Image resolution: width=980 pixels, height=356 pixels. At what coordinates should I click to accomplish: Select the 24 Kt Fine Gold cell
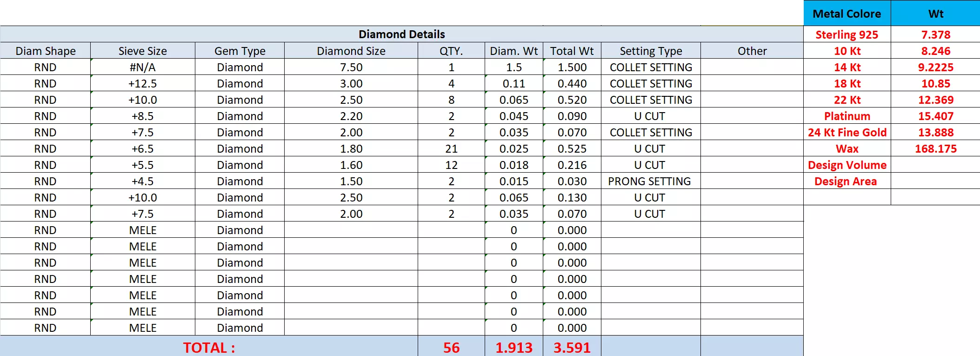point(847,133)
